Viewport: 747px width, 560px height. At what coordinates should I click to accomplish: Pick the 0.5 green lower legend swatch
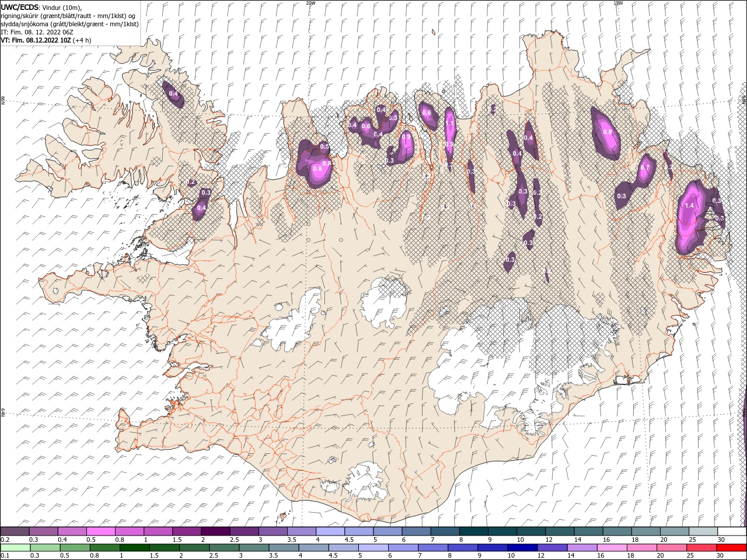pos(75,548)
